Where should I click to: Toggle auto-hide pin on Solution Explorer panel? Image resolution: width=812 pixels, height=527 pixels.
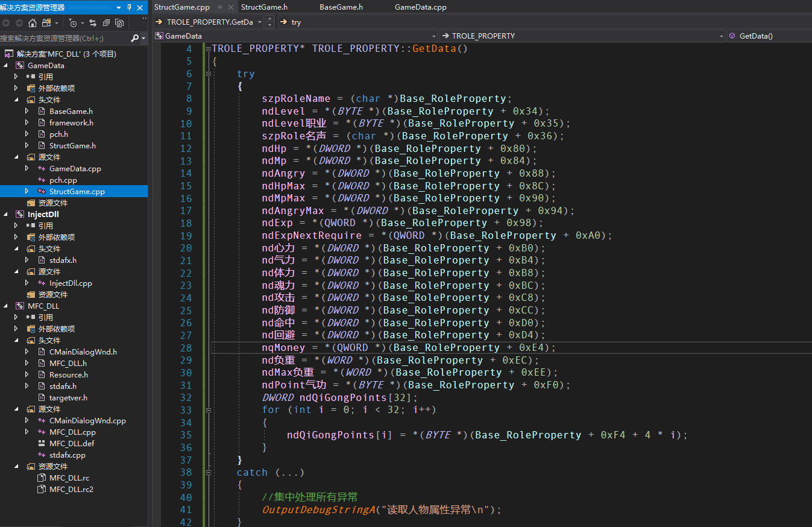point(129,8)
